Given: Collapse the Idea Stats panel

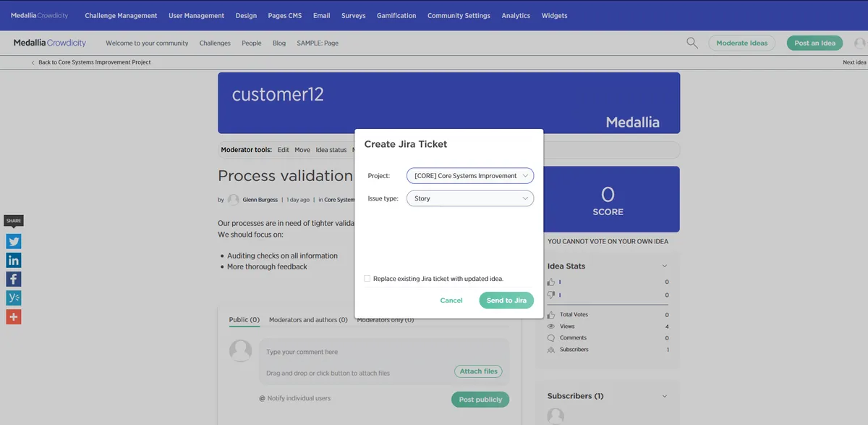Looking at the screenshot, I should tap(665, 266).
